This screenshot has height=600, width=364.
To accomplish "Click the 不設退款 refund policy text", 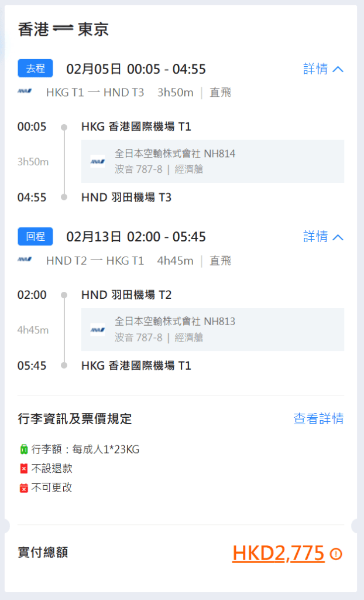I will click(x=51, y=469).
